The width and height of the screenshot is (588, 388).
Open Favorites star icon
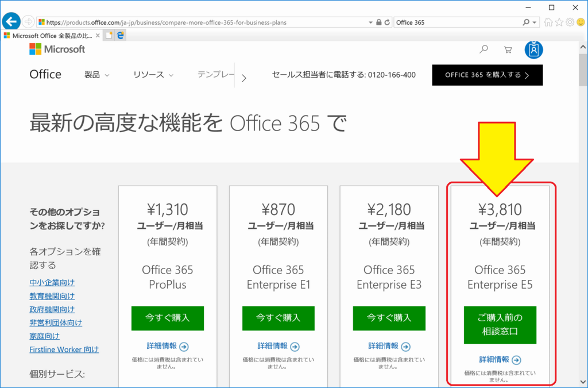click(x=559, y=22)
